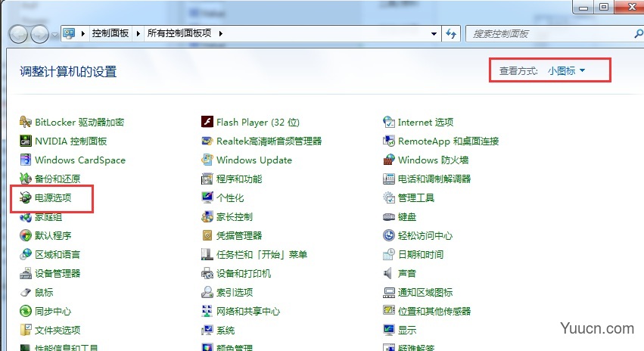Go forward with the Forward arrow
Screen dimensions: 644x351
click(40, 34)
